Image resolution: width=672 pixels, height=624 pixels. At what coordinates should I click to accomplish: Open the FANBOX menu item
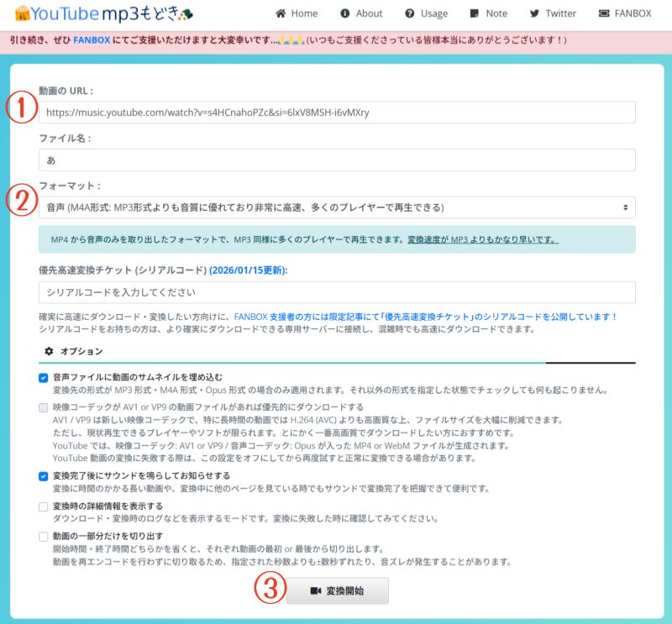625,13
